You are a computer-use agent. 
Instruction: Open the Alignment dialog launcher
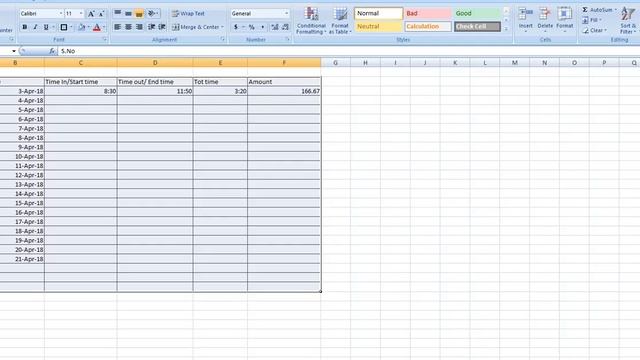click(223, 40)
